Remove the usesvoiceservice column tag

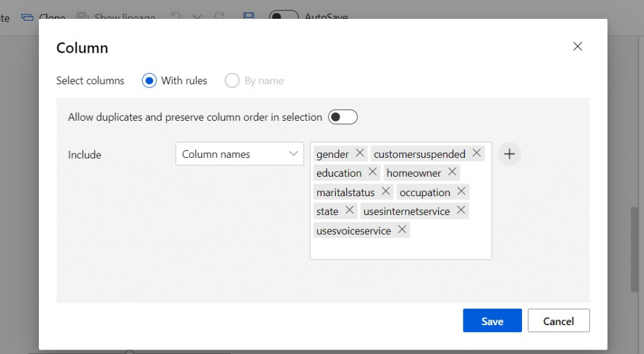[x=402, y=230]
